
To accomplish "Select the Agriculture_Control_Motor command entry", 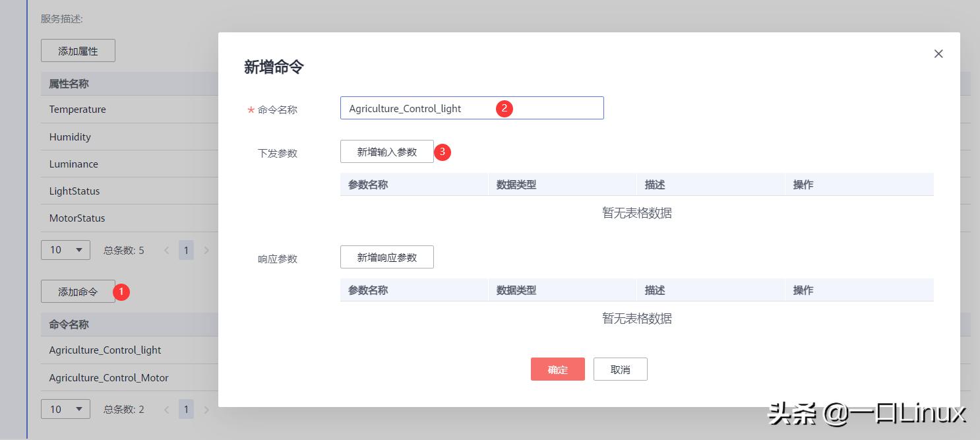I will coord(109,377).
